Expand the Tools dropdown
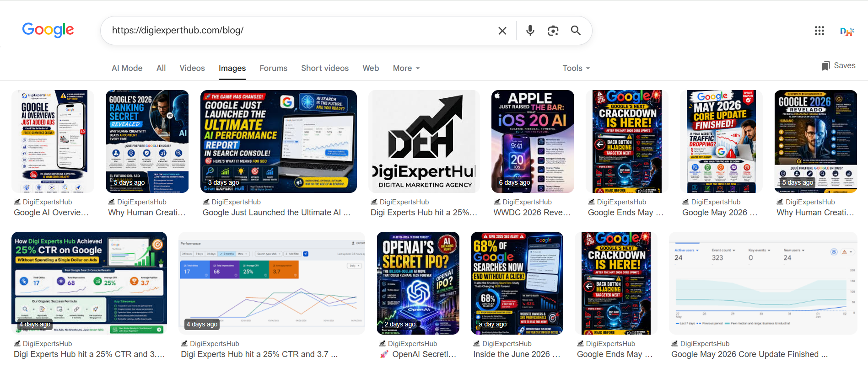The image size is (868, 368). coord(576,68)
